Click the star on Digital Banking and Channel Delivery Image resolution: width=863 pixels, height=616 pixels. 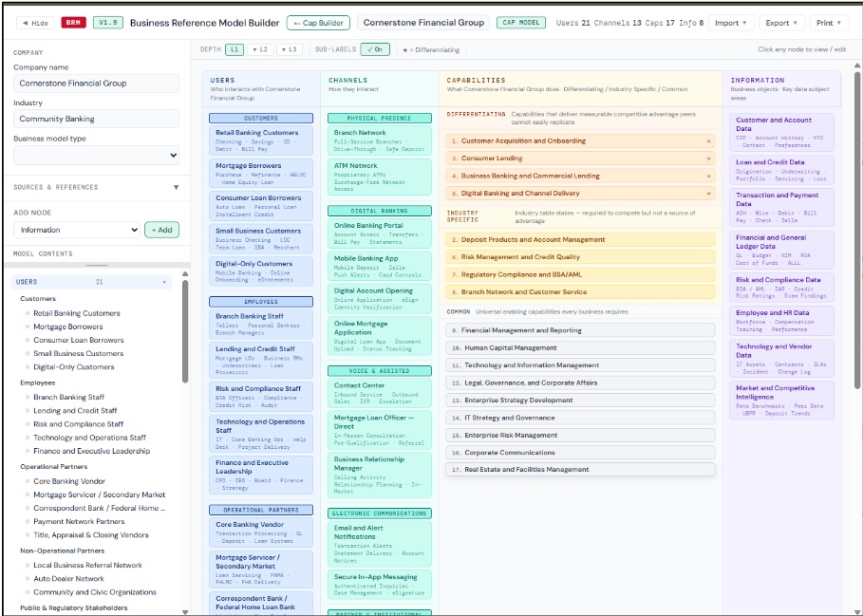pos(708,194)
